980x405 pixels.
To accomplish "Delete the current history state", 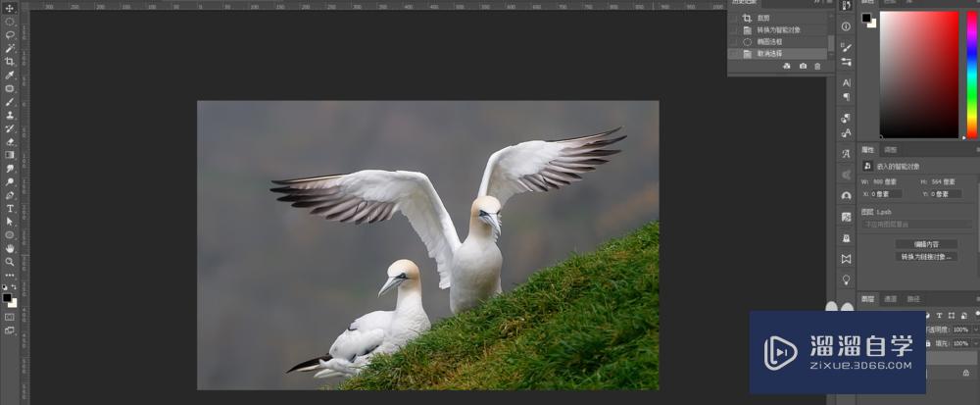I will pyautogui.click(x=817, y=67).
